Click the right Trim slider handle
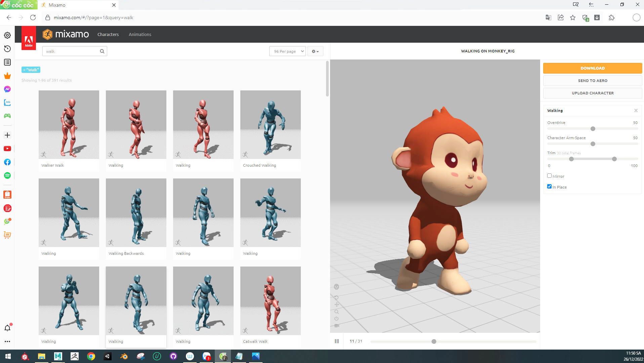This screenshot has width=644, height=363. [x=614, y=159]
